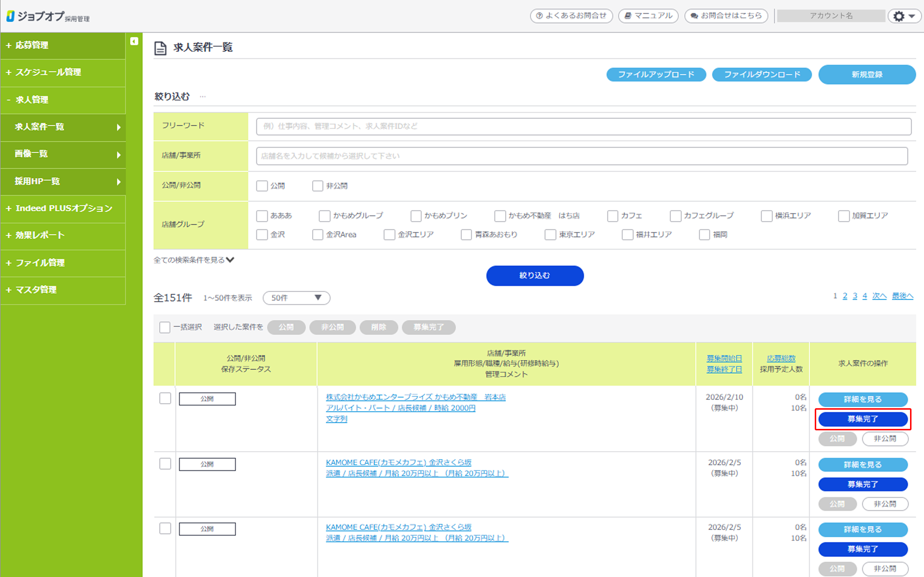Image resolution: width=924 pixels, height=577 pixels.
Task: Focus the フリーワード search field
Action: pos(584,126)
